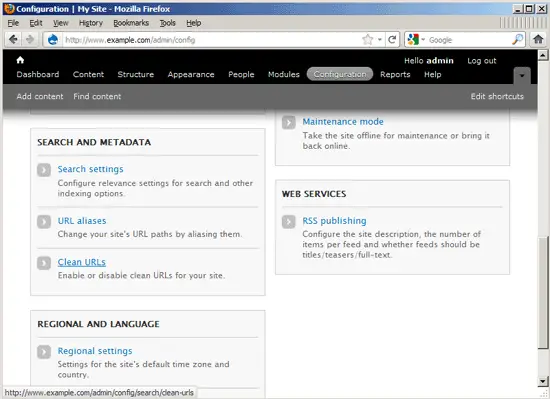Click the status bar clean-urls URL text
This screenshot has width=550, height=399.
(99, 393)
